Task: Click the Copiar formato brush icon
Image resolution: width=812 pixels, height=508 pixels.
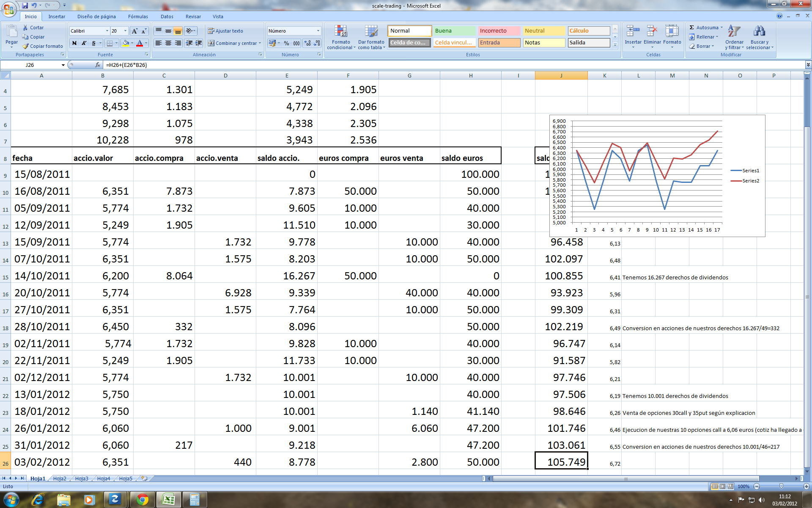Action: [x=26, y=46]
